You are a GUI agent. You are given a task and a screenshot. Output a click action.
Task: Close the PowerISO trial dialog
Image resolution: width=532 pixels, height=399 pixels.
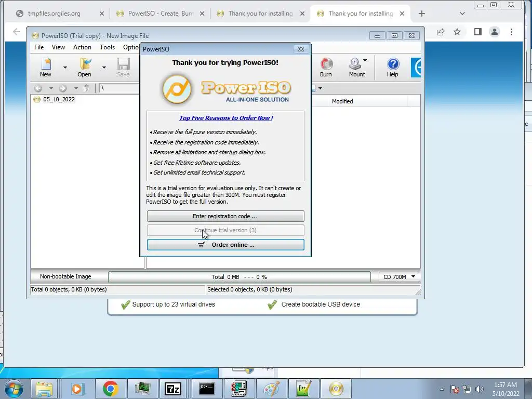point(301,49)
